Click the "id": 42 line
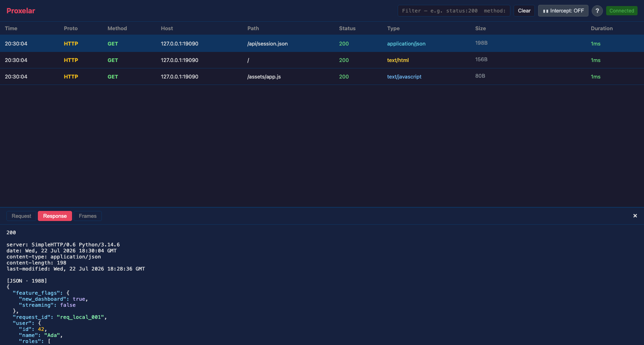 [x=33, y=329]
